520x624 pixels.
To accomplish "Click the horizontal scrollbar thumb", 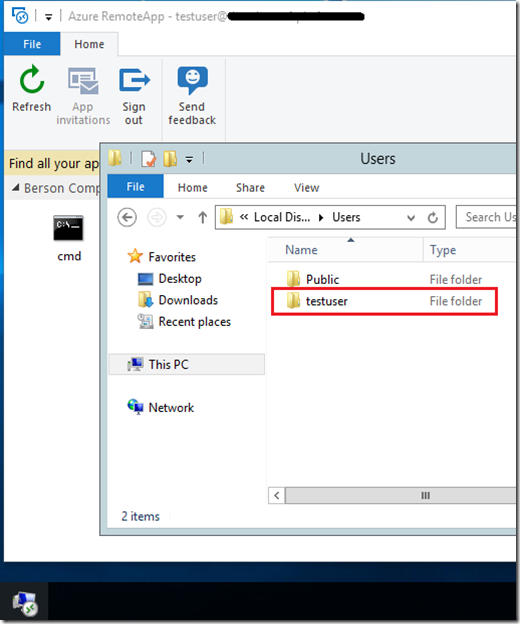I will coord(401,495).
